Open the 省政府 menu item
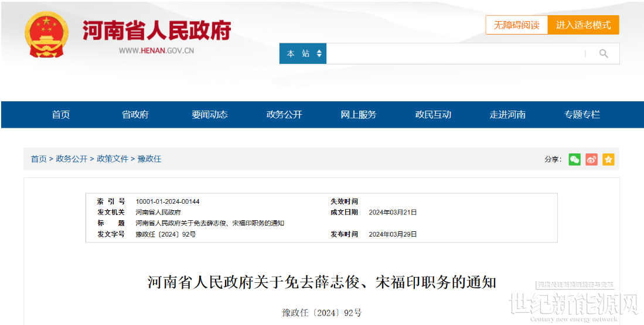The height and width of the screenshot is (325, 644). click(135, 115)
